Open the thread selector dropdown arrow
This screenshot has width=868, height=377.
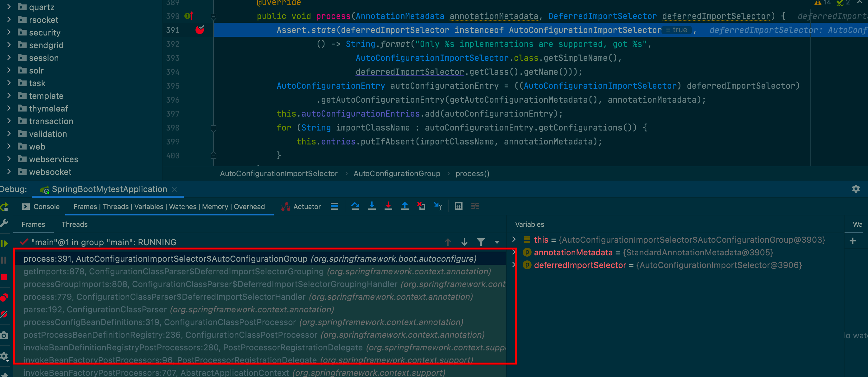pos(497,242)
